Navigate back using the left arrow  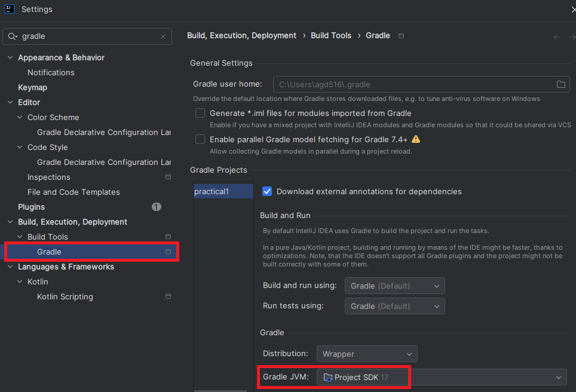(556, 36)
